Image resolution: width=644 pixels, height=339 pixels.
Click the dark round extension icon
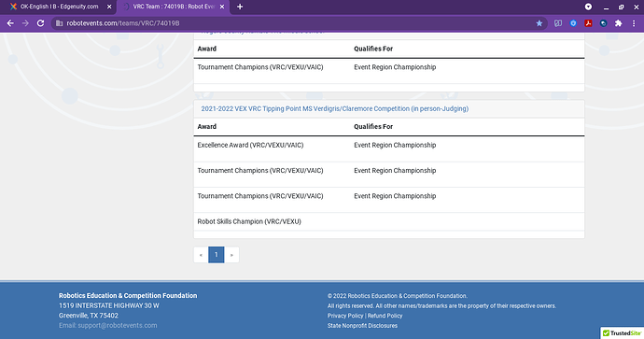(x=603, y=23)
